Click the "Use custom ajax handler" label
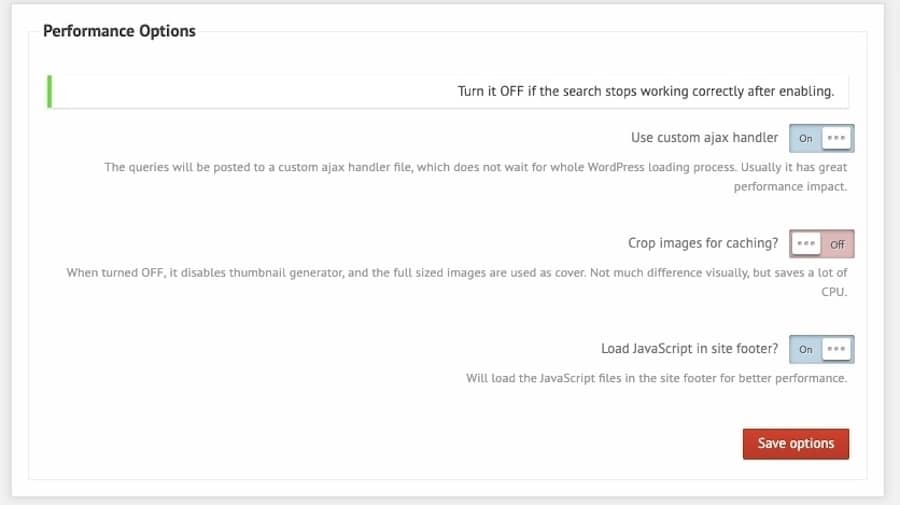Screen dimensions: 900x505 (x=704, y=138)
